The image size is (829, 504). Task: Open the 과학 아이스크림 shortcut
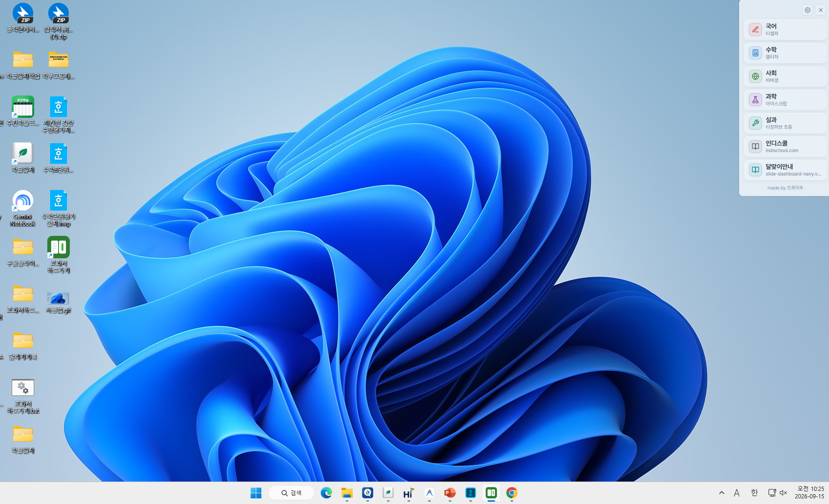click(785, 100)
